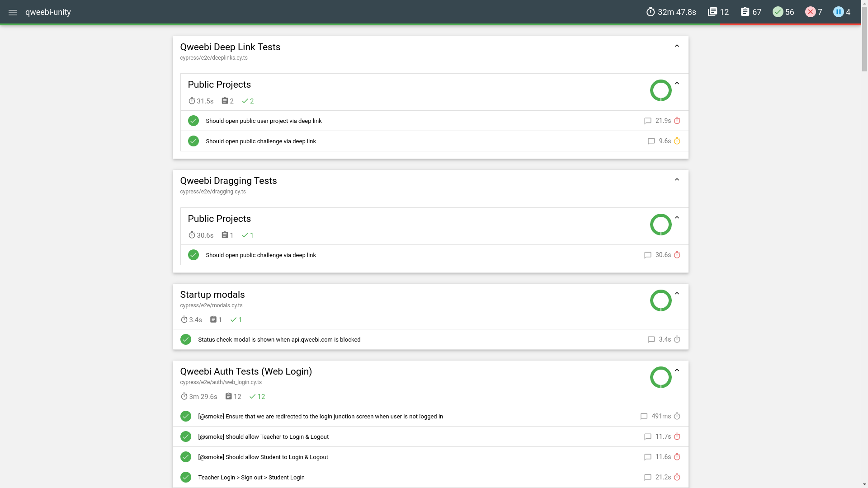This screenshot has height=488, width=868.
Task: Open comment icon for public user project test
Action: (x=647, y=121)
